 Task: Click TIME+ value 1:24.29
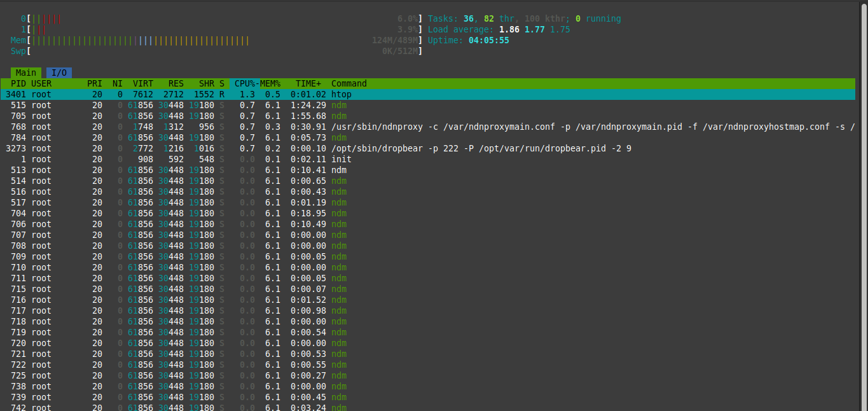click(308, 105)
